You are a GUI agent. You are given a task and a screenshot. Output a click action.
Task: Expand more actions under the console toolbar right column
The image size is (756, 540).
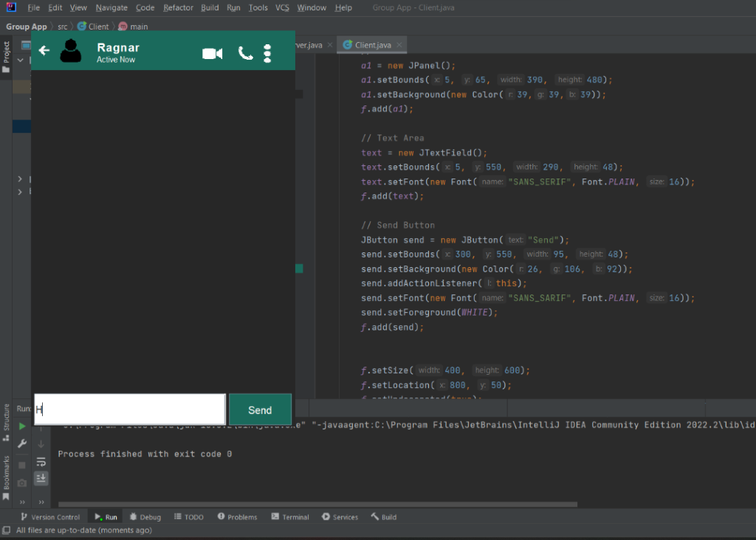41,502
